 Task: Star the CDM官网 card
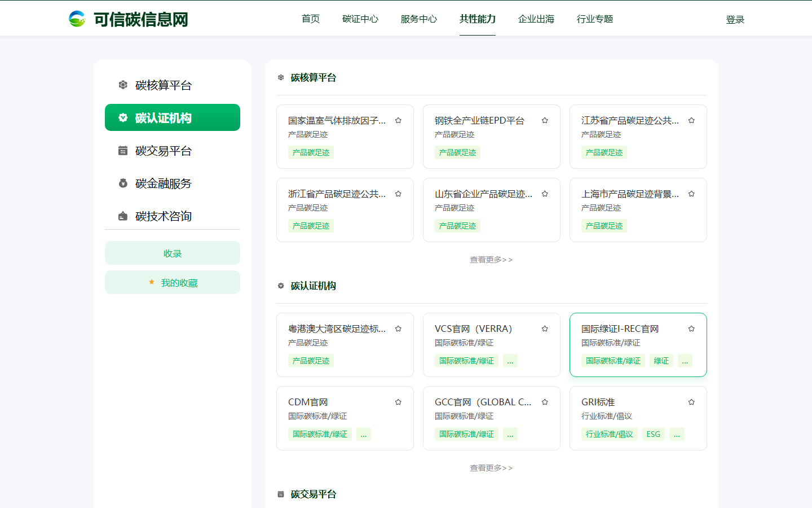[x=398, y=402]
